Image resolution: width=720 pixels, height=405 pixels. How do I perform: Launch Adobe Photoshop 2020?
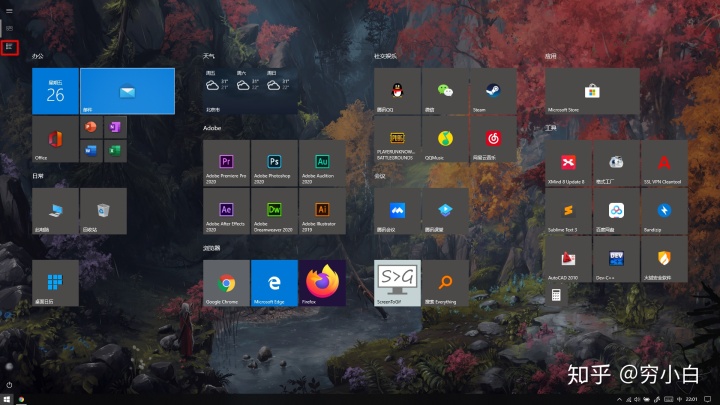pos(274,163)
